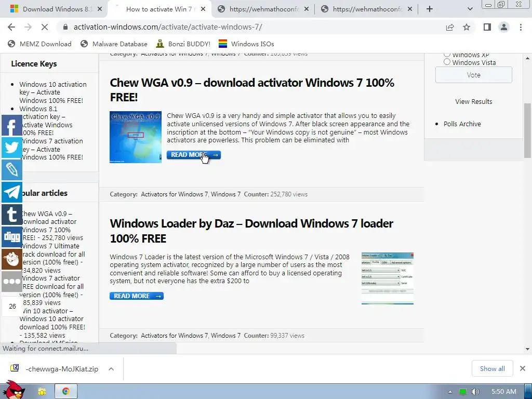The height and width of the screenshot is (399, 532).
Task: Open Polls Archive link
Action: point(462,124)
